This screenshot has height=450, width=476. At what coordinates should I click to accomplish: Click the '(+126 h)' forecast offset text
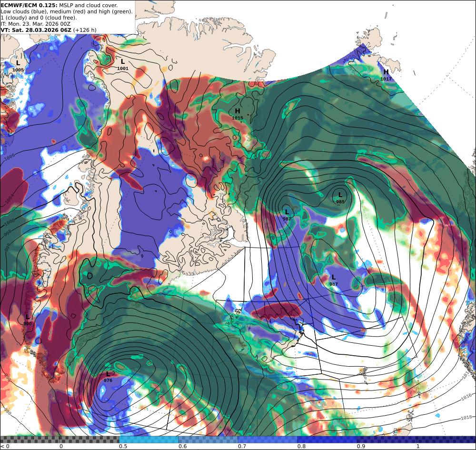(85, 30)
